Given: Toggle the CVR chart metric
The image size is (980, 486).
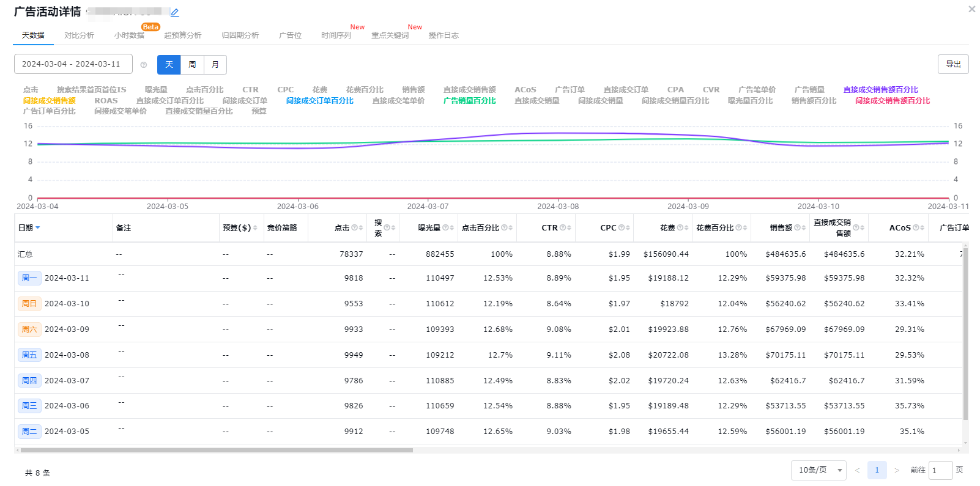Looking at the screenshot, I should (711, 90).
